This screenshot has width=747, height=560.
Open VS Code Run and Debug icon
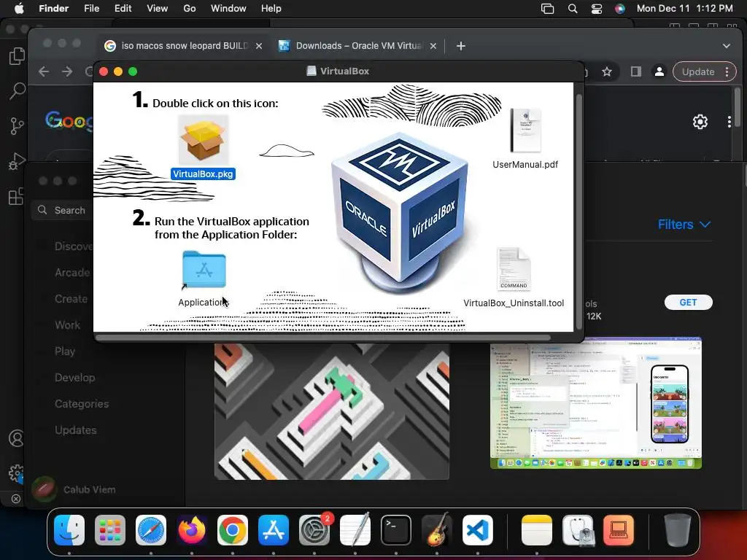click(17, 161)
